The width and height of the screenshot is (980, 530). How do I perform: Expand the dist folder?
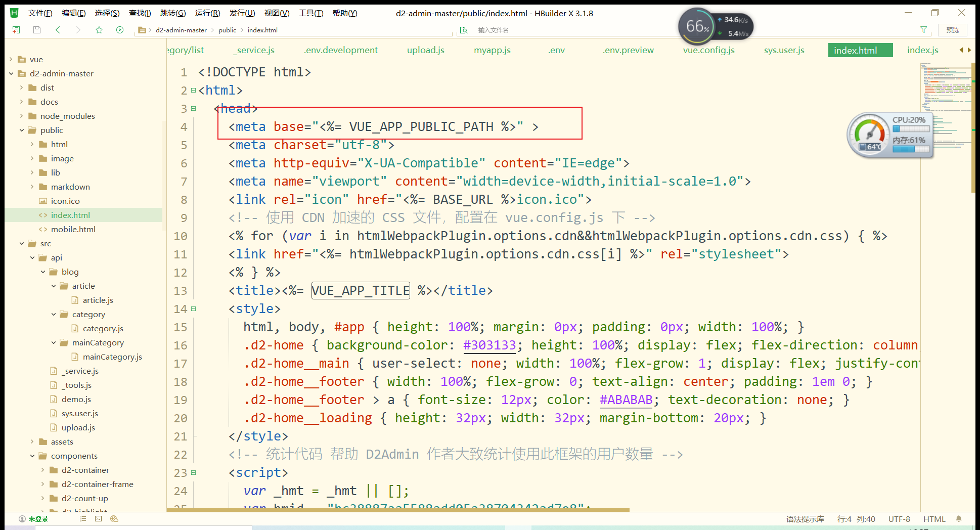(x=22, y=87)
